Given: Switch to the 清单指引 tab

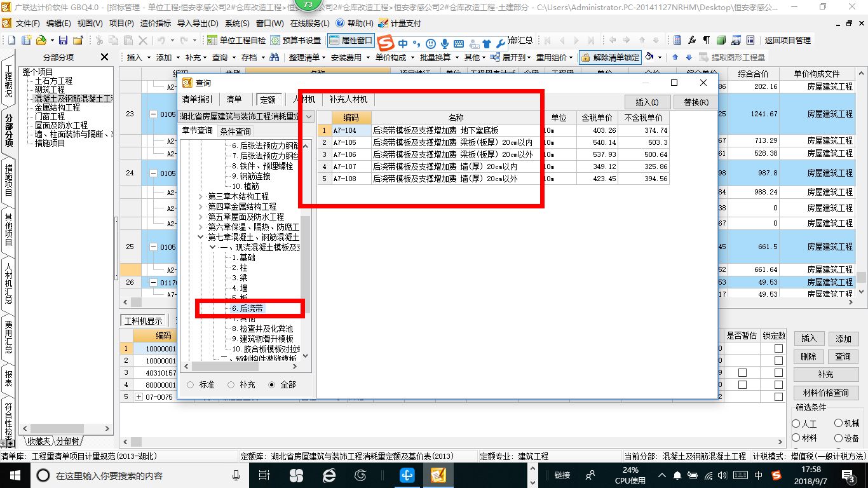Looking at the screenshot, I should tap(198, 99).
